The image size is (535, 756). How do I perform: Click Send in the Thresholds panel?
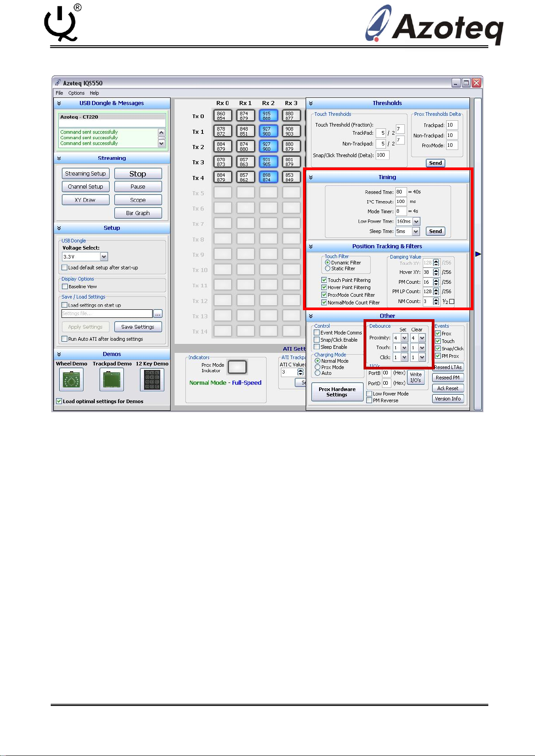tap(435, 163)
